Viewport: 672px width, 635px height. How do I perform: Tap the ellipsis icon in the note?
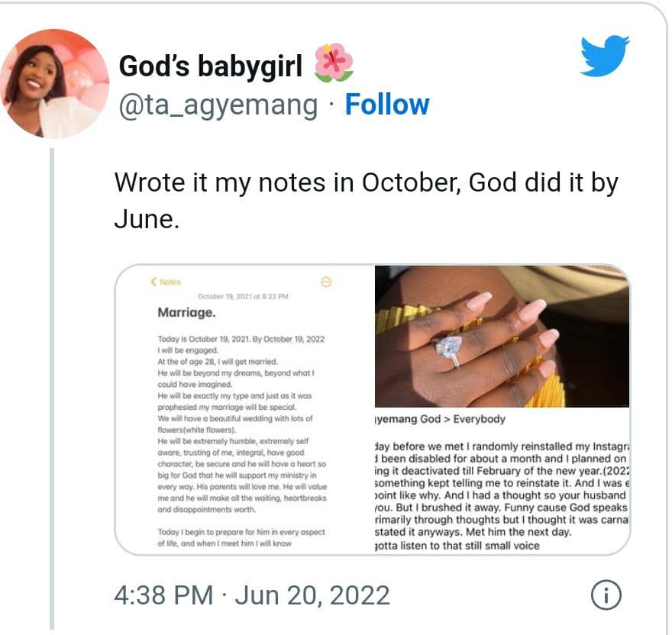tap(326, 282)
